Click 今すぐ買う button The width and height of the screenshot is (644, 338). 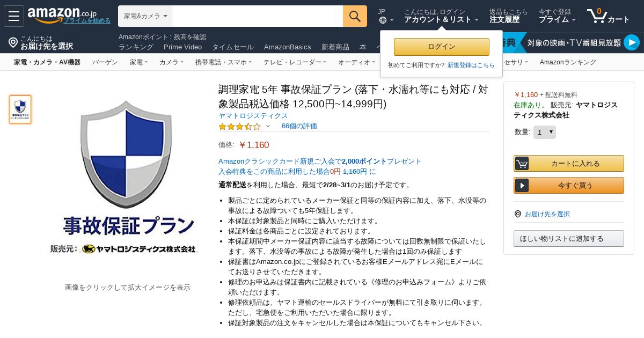pos(568,185)
